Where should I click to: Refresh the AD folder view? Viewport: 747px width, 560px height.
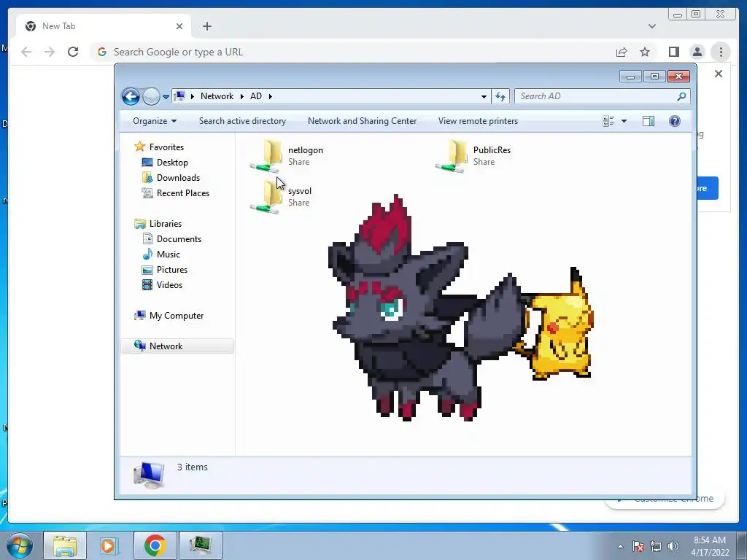coord(500,97)
